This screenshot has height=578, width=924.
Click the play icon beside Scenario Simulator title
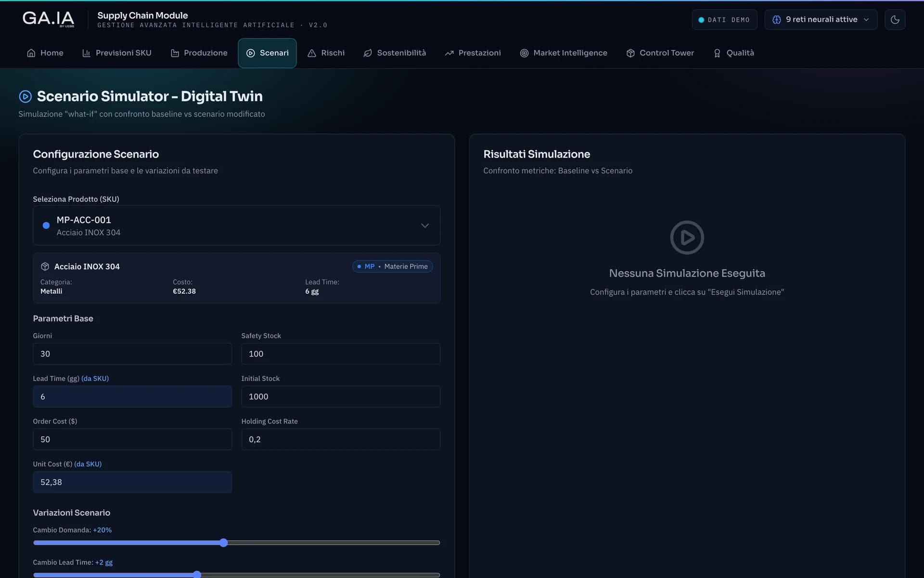coord(25,96)
